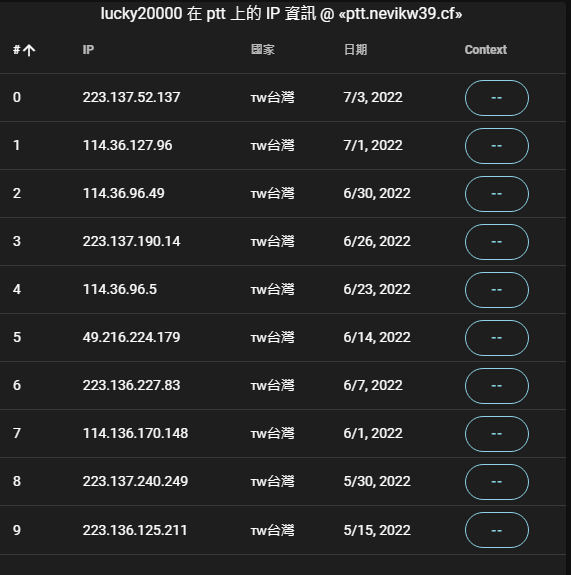
Task: Click the 日期 column header
Action: click(x=355, y=50)
